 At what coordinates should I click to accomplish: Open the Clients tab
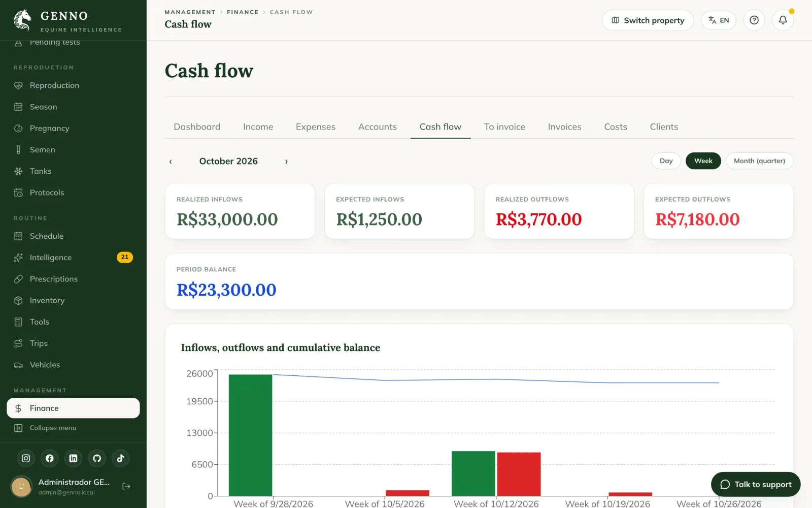coord(664,127)
